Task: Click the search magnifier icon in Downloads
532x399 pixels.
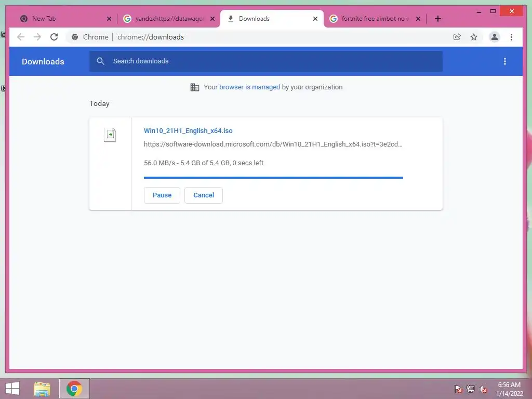Action: pyautogui.click(x=100, y=61)
